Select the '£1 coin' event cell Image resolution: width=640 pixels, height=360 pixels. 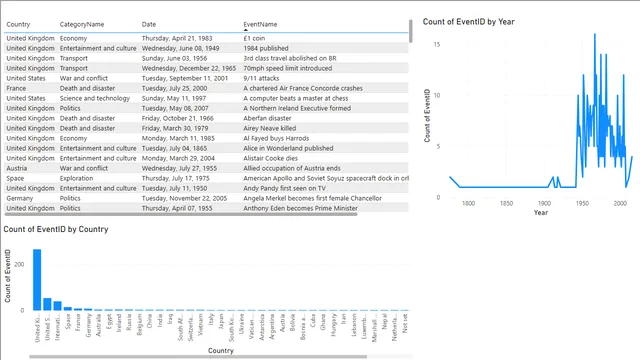click(x=254, y=38)
